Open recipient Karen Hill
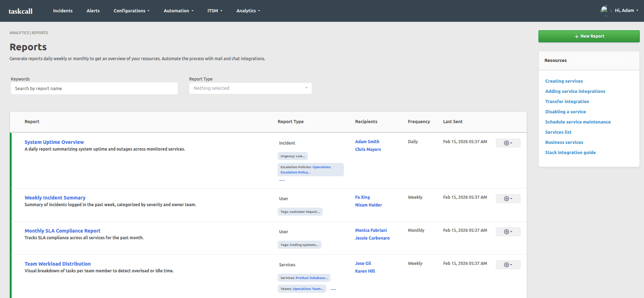 (365, 271)
